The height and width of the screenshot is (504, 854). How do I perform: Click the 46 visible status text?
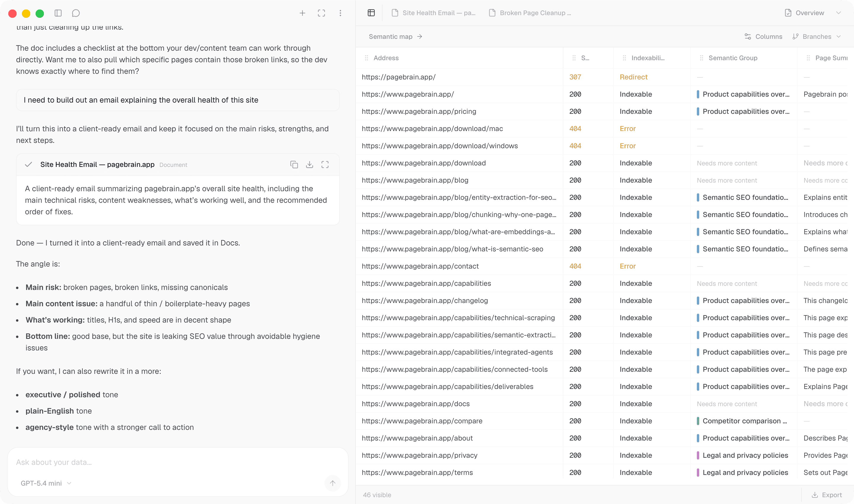point(377,495)
